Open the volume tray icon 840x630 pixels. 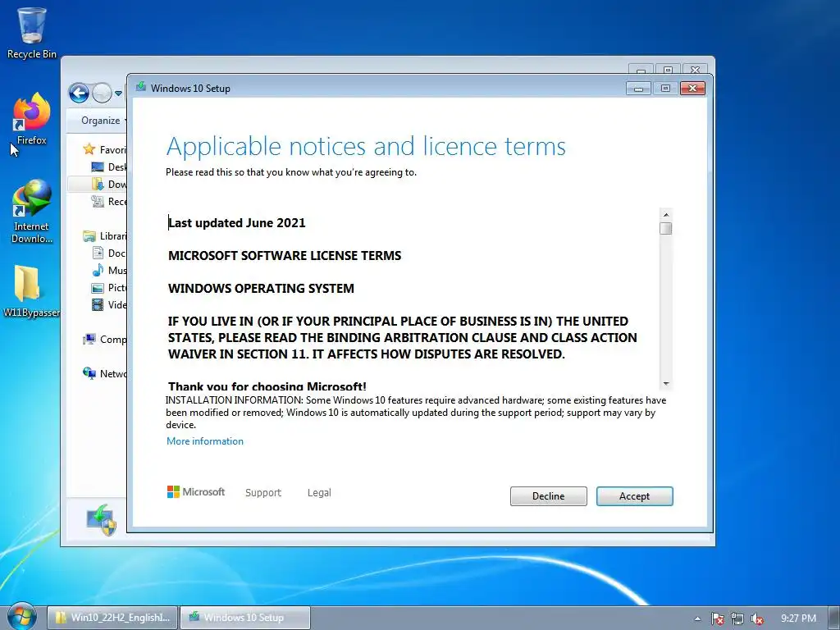757,619
